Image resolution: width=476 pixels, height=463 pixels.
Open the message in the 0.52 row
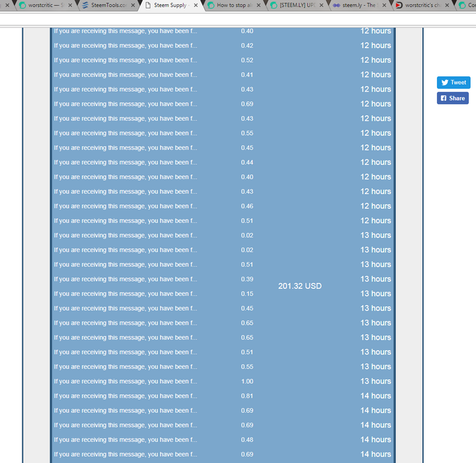pyautogui.click(x=125, y=60)
